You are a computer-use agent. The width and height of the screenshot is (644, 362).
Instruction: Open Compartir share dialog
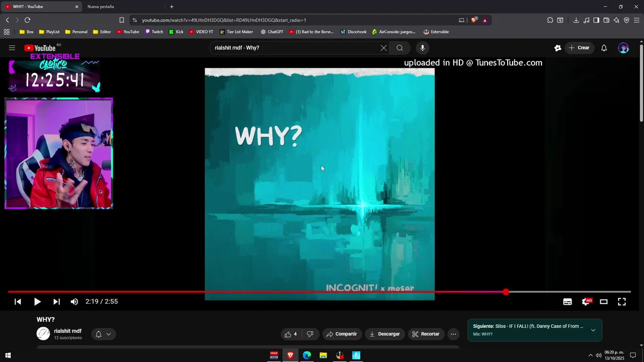coord(341,334)
